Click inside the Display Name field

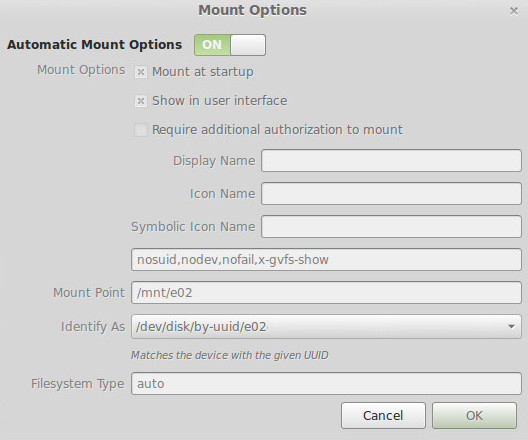[x=391, y=161]
